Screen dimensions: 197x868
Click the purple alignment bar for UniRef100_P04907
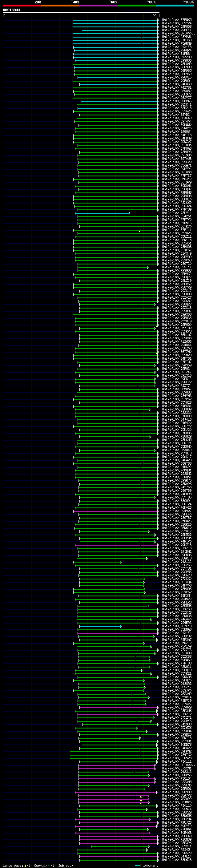[x=116, y=511]
